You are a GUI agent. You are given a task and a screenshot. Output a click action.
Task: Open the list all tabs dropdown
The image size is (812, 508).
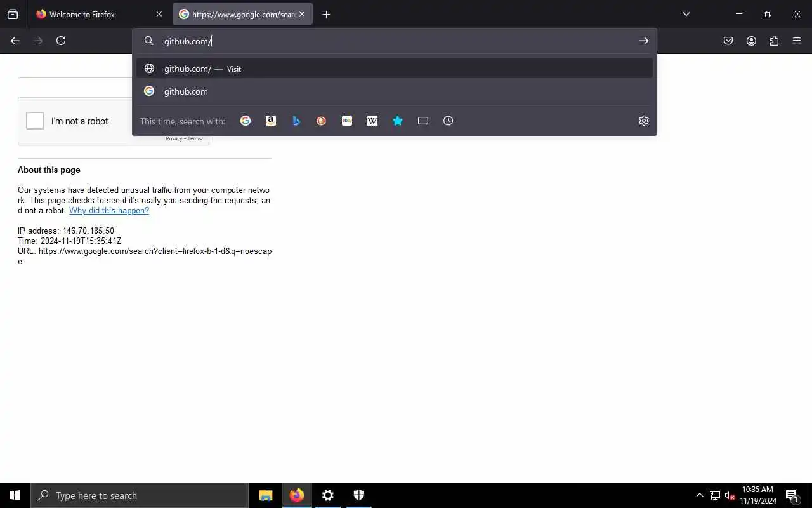686,14
